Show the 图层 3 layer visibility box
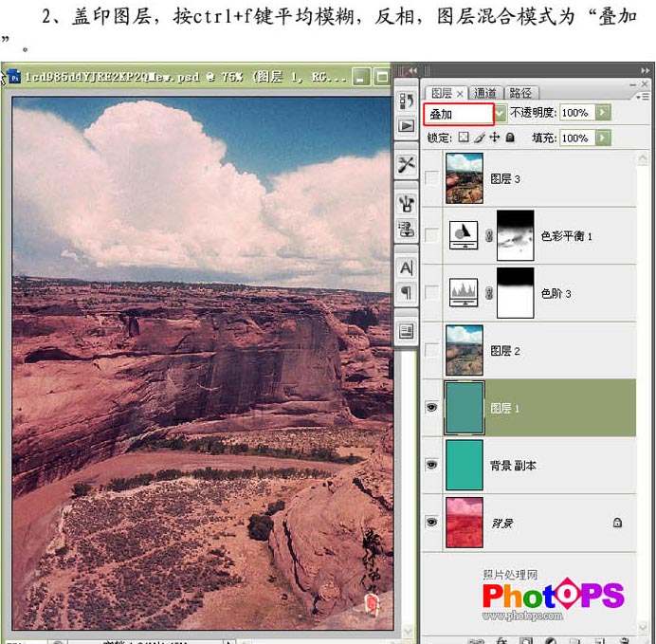The width and height of the screenshot is (656, 644). pos(431,178)
